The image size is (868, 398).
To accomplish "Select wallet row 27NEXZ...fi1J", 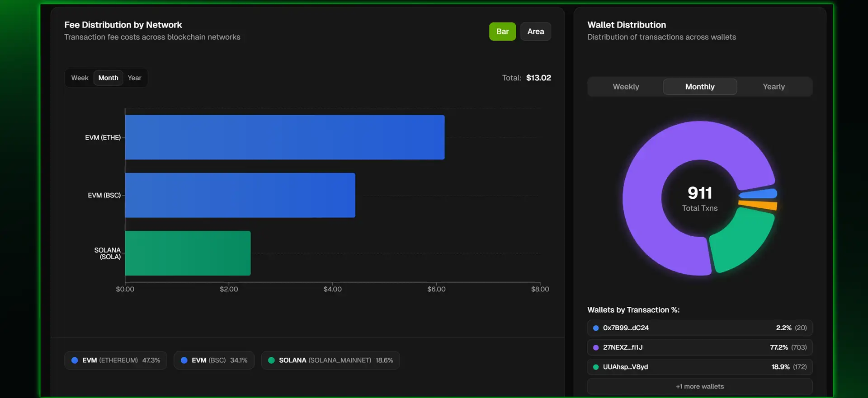I will click(699, 347).
